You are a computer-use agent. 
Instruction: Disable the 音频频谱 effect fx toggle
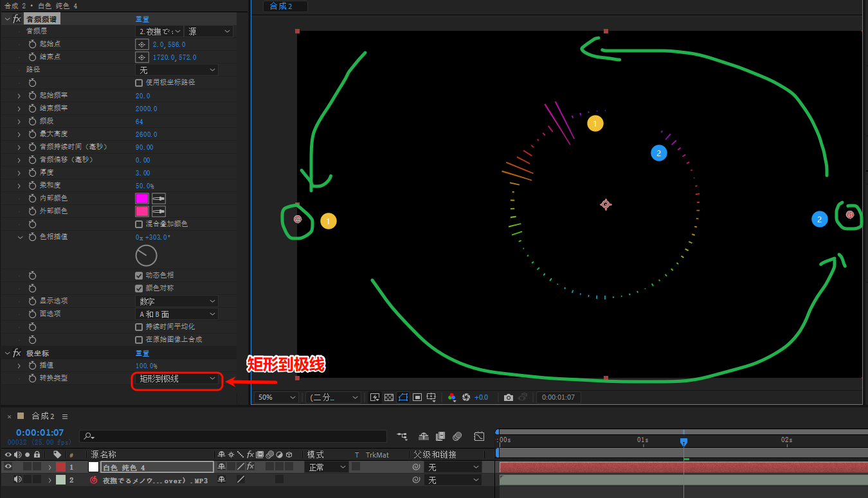[17, 19]
